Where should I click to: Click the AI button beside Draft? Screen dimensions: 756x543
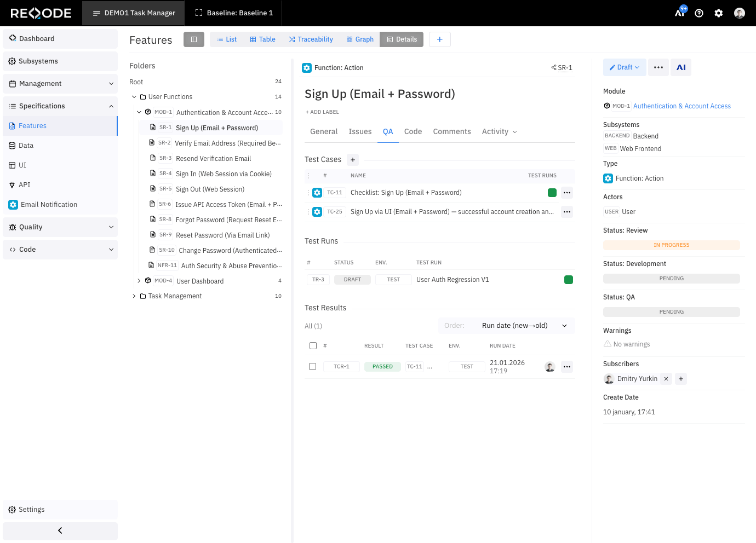point(681,67)
